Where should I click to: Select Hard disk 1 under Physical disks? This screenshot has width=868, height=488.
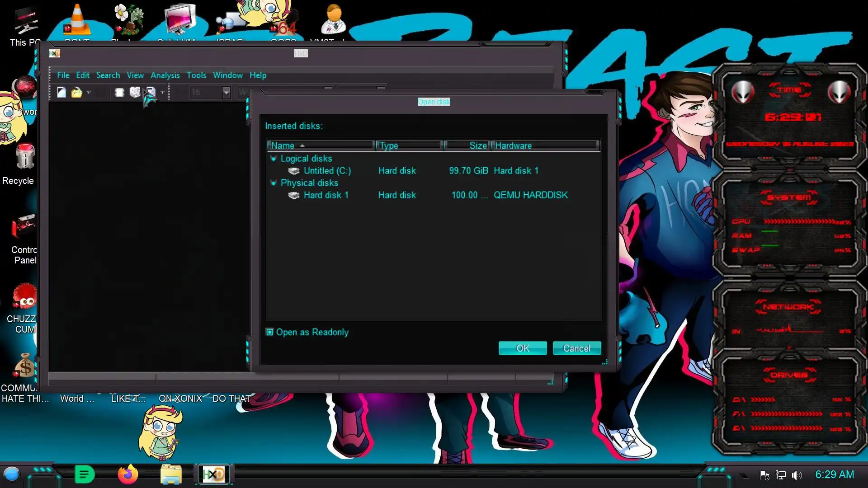point(325,195)
